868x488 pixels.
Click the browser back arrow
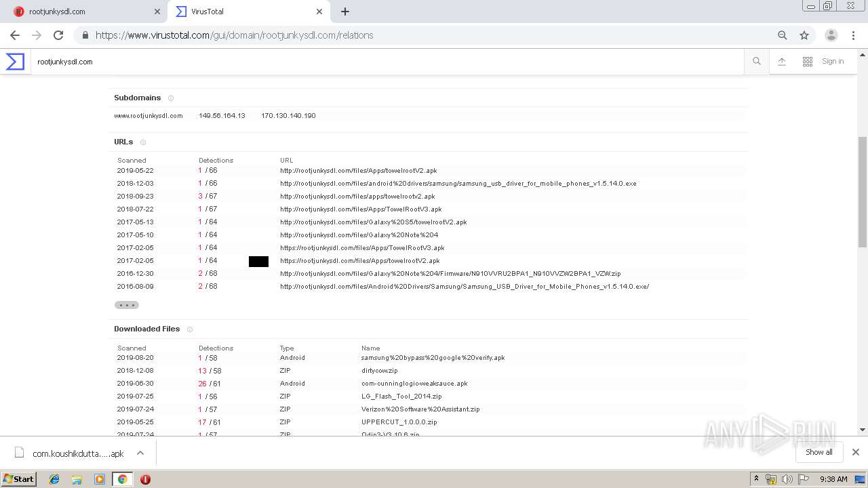coord(15,35)
